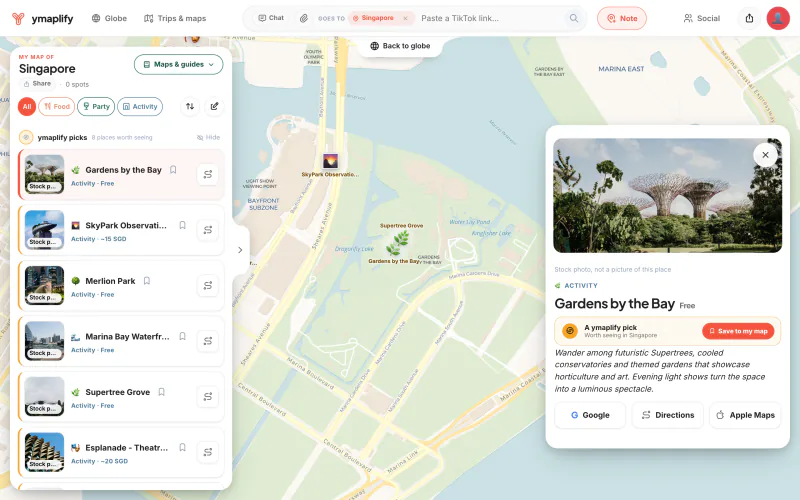Click the Gardens by the Bay photo
The width and height of the screenshot is (800, 500).
tap(667, 195)
